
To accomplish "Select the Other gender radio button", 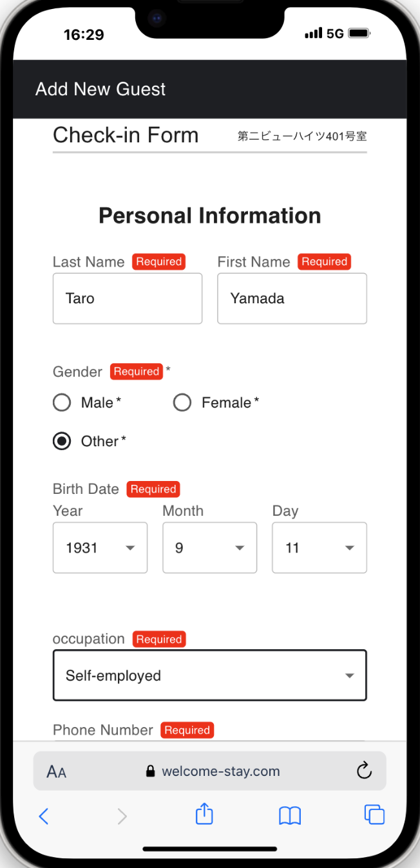I will (62, 442).
